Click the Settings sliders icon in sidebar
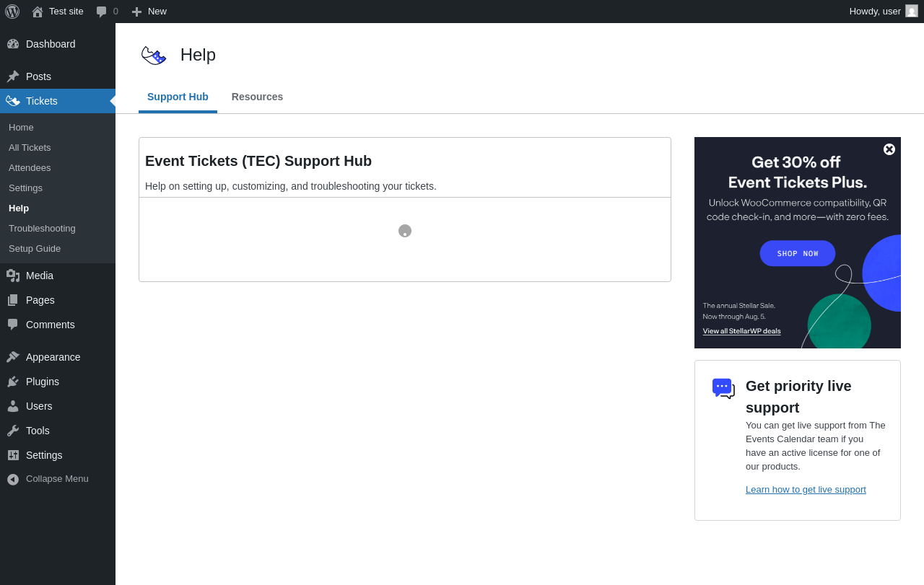 (13, 455)
